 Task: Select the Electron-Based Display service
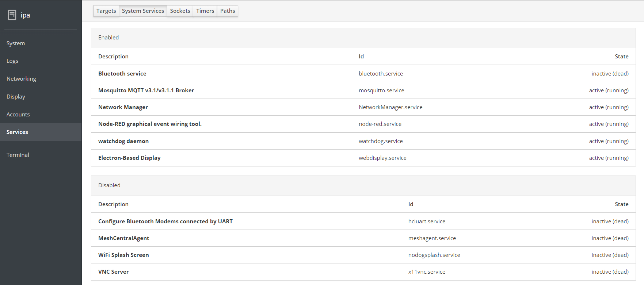point(129,158)
